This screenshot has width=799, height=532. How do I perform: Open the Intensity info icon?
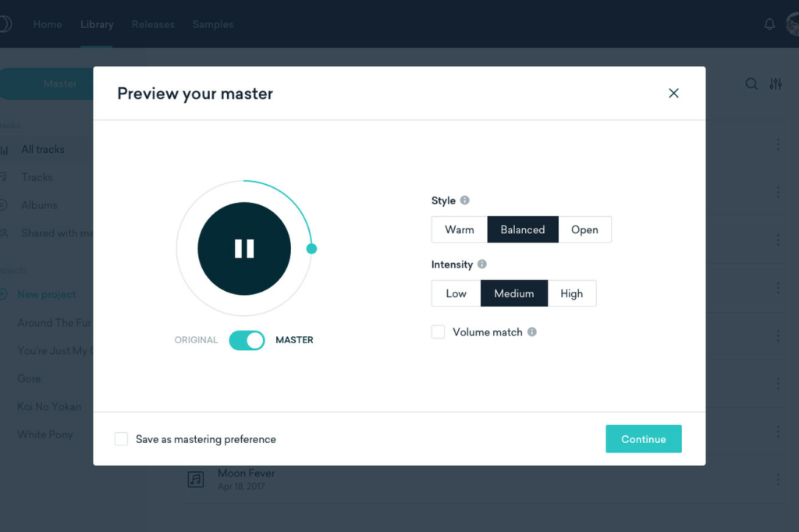(482, 264)
